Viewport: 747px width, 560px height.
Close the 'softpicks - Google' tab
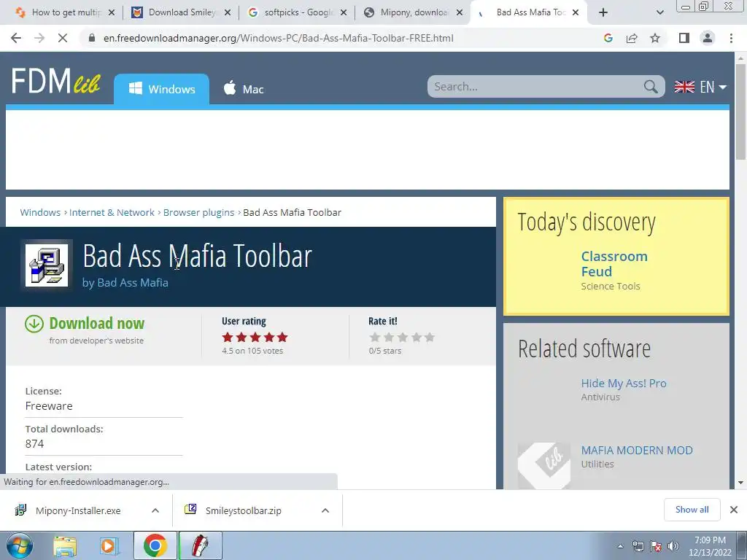pos(344,12)
